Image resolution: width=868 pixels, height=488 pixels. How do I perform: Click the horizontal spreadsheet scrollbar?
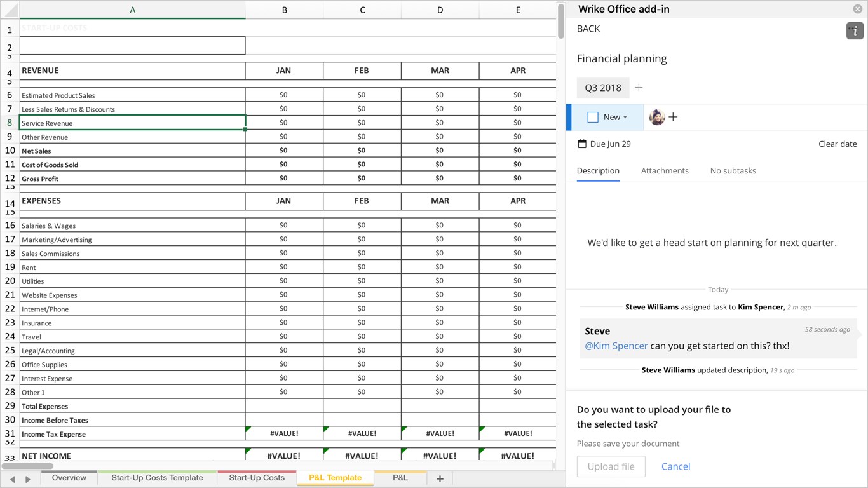(x=27, y=466)
